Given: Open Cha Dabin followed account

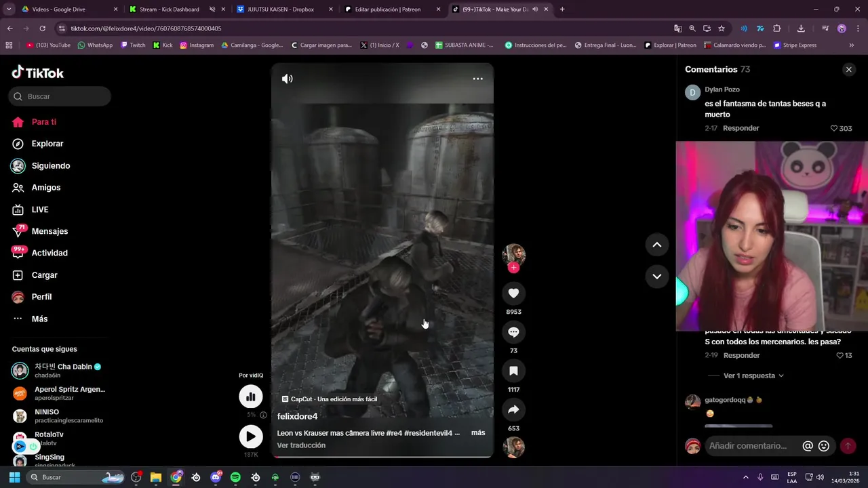Looking at the screenshot, I should coord(58,371).
